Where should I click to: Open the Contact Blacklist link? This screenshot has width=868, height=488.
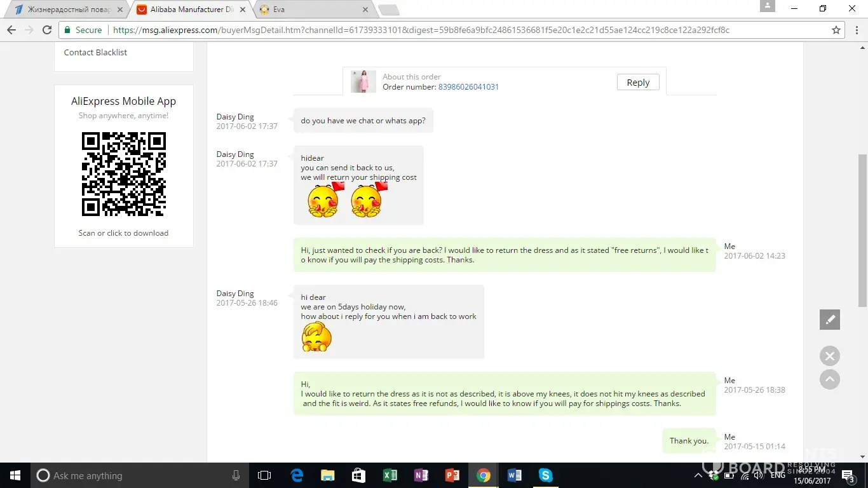[x=95, y=52]
